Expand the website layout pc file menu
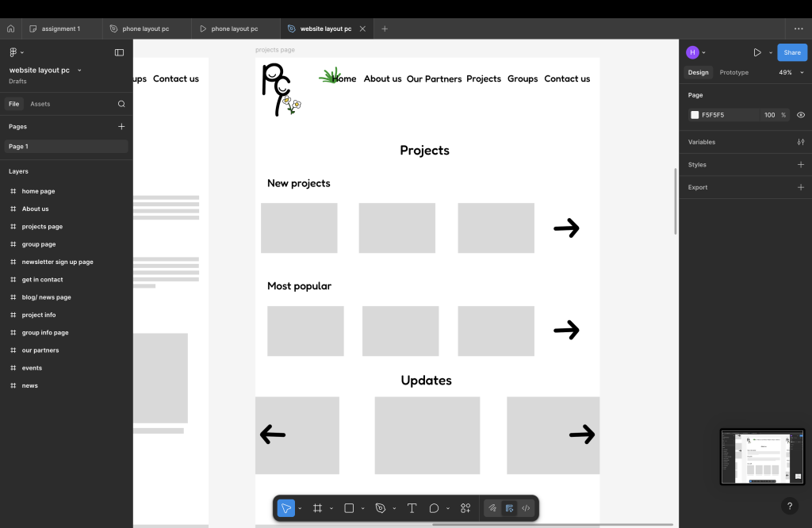Screen dimensions: 812x528 pos(79,71)
